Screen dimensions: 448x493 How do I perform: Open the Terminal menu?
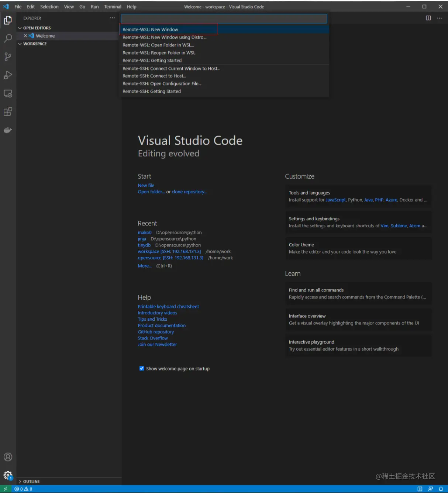113,6
